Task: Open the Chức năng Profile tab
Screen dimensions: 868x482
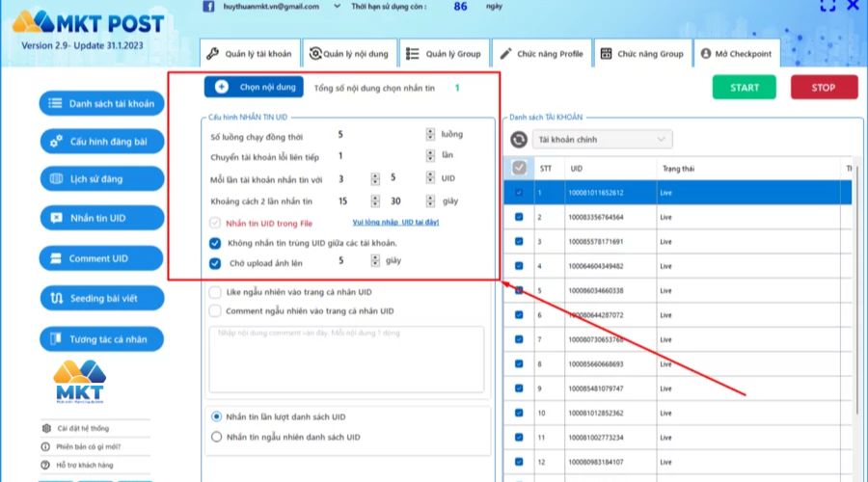Action: pos(541,54)
